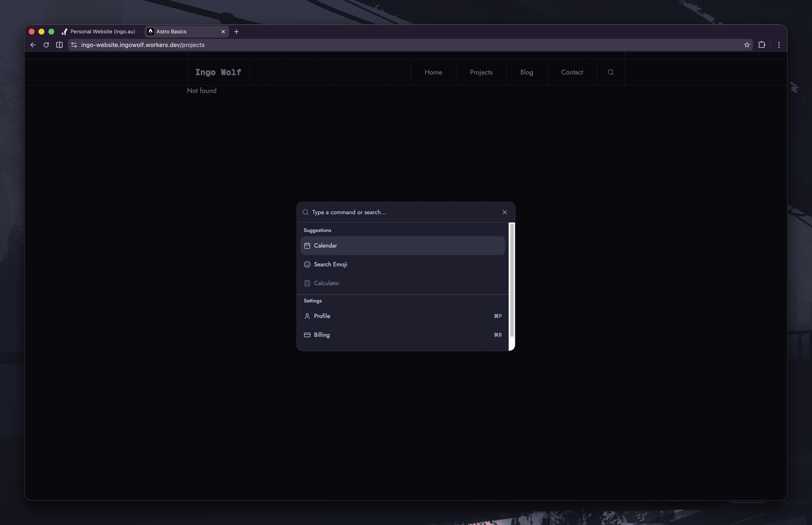Viewport: 812px width, 525px height.
Task: Bookmark this page with the star icon
Action: pyautogui.click(x=747, y=45)
